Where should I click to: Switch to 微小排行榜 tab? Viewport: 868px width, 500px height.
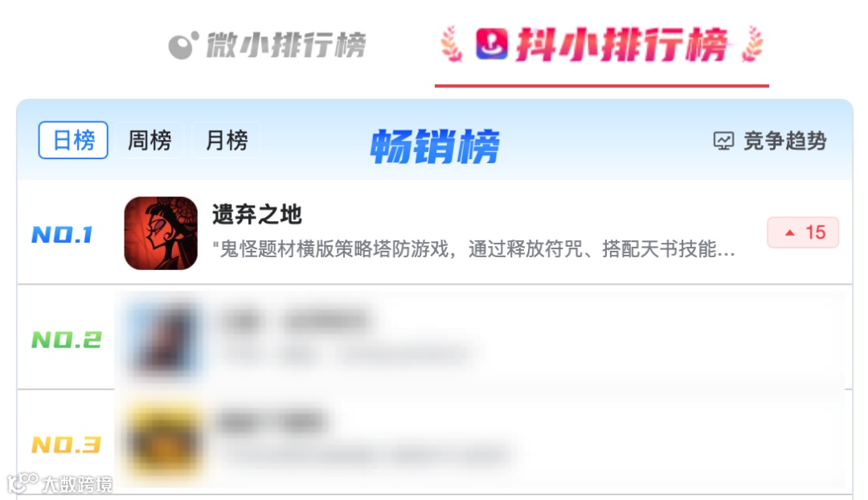[267, 45]
